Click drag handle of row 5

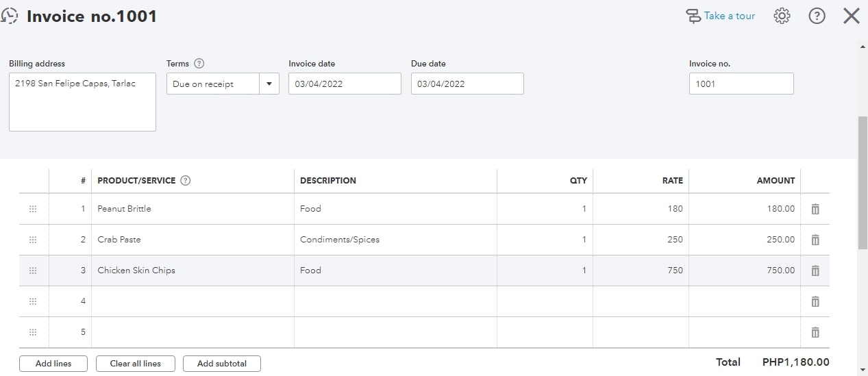coord(33,332)
